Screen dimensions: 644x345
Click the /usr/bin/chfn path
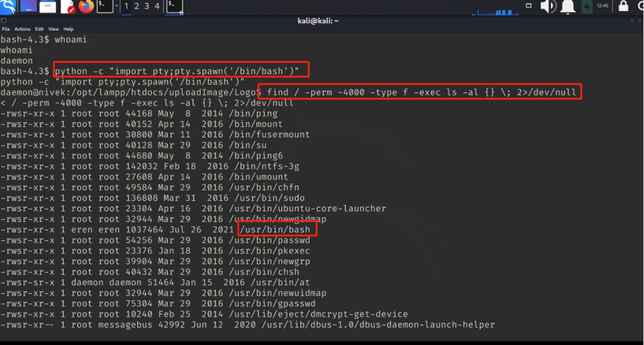[264, 187]
